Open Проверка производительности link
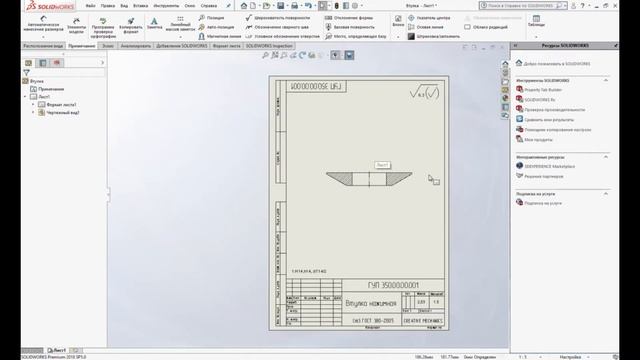 click(x=550, y=109)
